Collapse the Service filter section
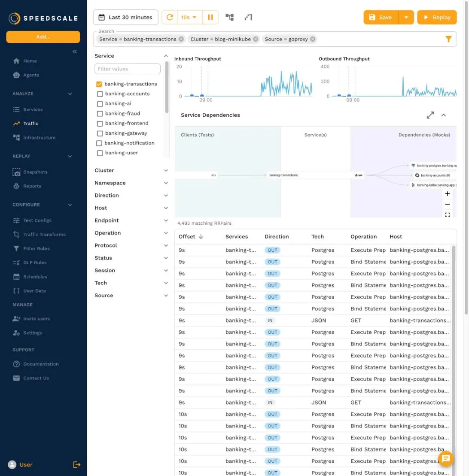469x476 pixels. click(166, 56)
